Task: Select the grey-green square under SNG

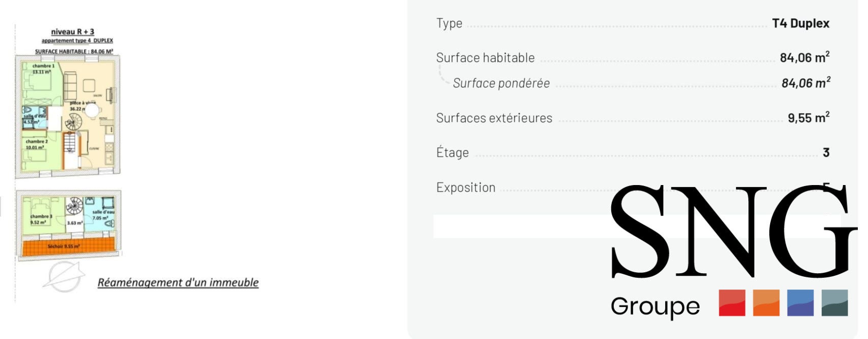Action: pos(834,303)
